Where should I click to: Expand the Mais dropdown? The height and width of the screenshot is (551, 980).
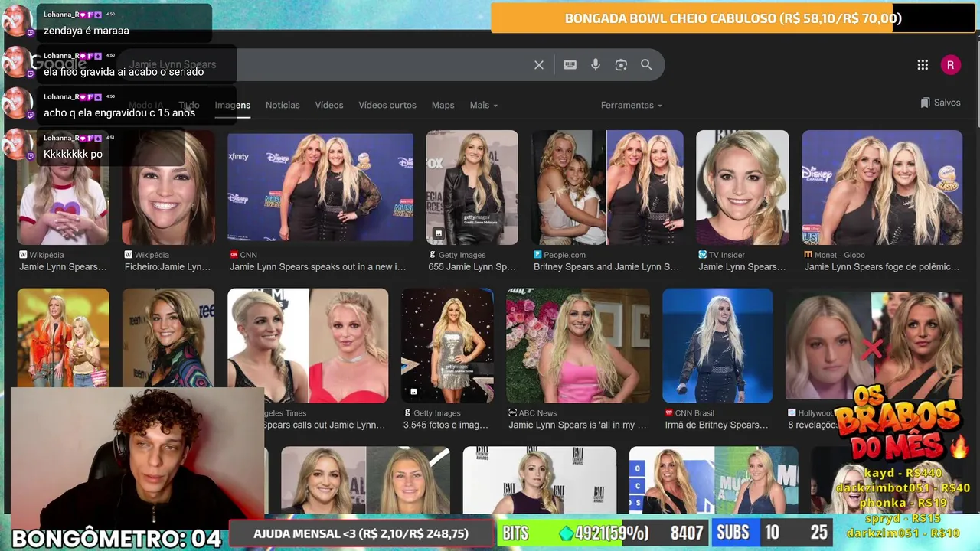point(484,105)
